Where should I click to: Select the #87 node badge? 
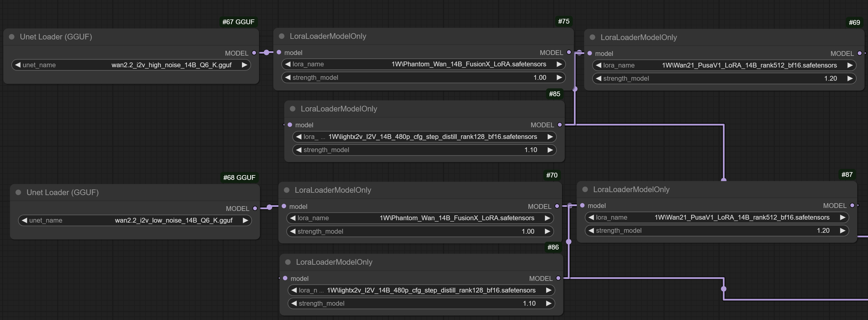847,174
